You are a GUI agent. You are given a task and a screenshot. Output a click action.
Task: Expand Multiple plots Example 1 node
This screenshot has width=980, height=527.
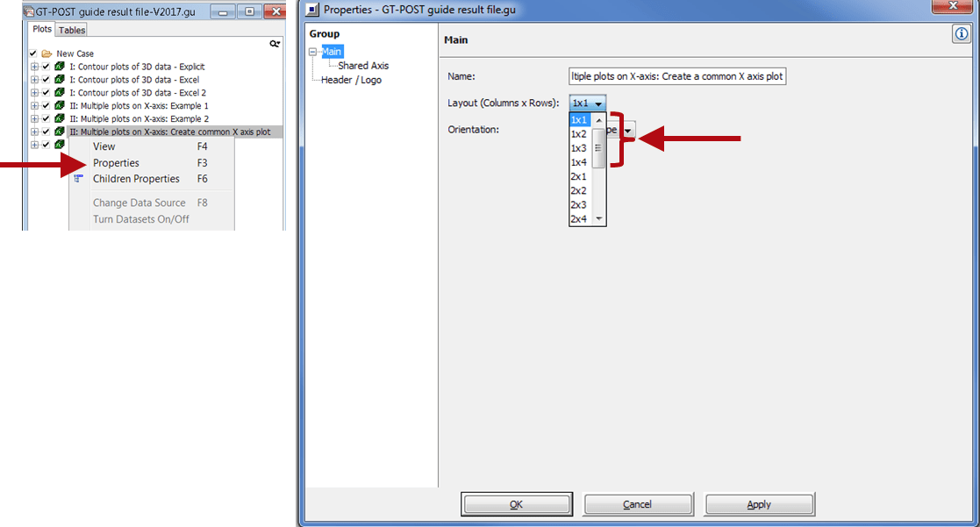(x=34, y=105)
